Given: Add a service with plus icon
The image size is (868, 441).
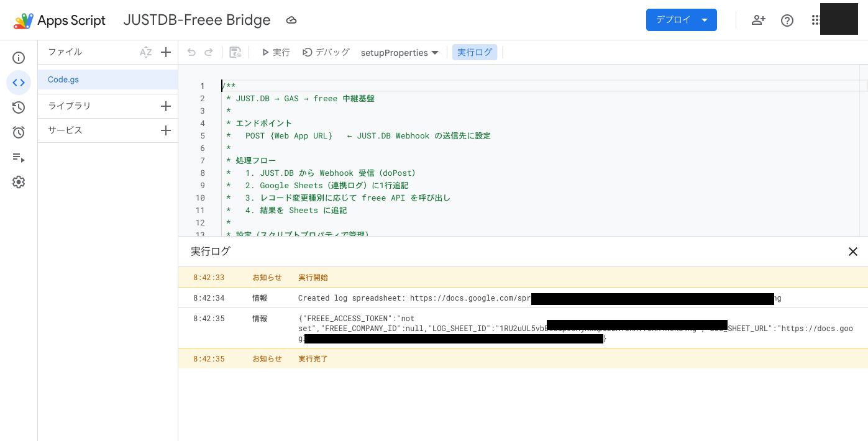Looking at the screenshot, I should click(x=166, y=130).
